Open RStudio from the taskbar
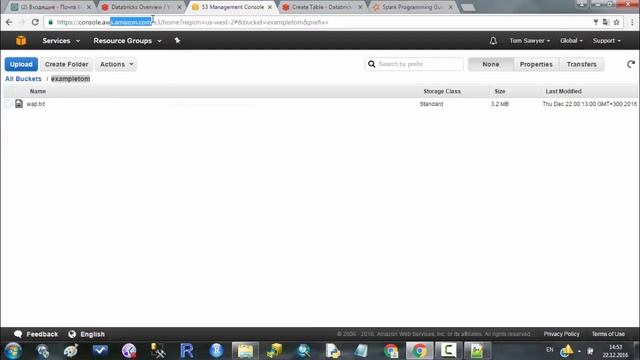The image size is (640, 360). pyautogui.click(x=216, y=351)
